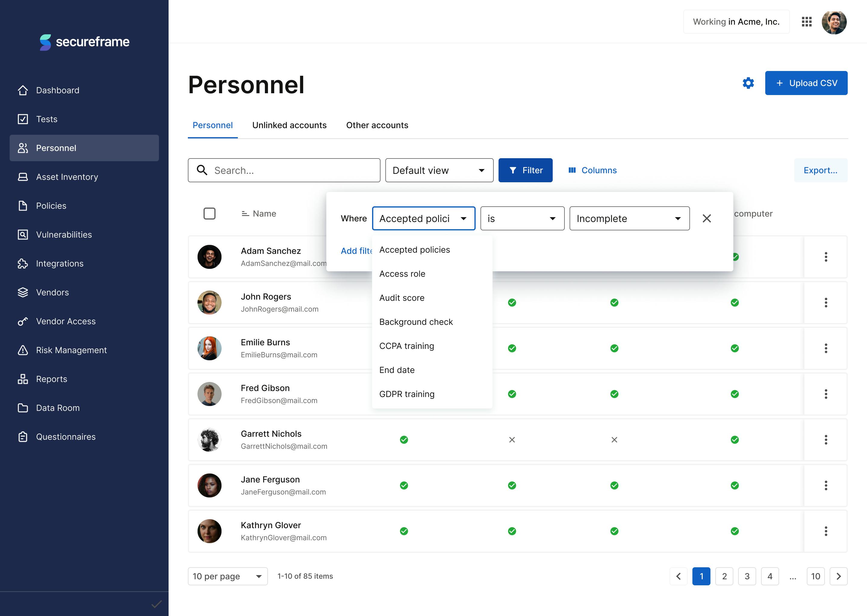867x616 pixels.
Task: Go to next page arrow
Action: pyautogui.click(x=838, y=576)
